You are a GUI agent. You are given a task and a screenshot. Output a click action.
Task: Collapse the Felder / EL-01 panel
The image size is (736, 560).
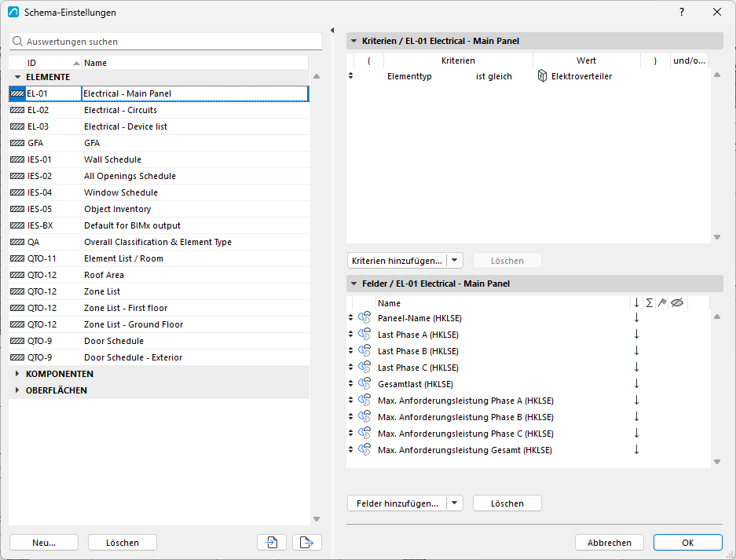pyautogui.click(x=354, y=284)
